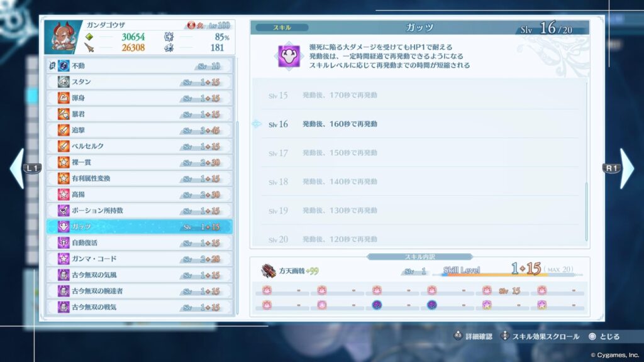
Task: Select the ポーション所持数 skill icon
Action: pyautogui.click(x=64, y=211)
